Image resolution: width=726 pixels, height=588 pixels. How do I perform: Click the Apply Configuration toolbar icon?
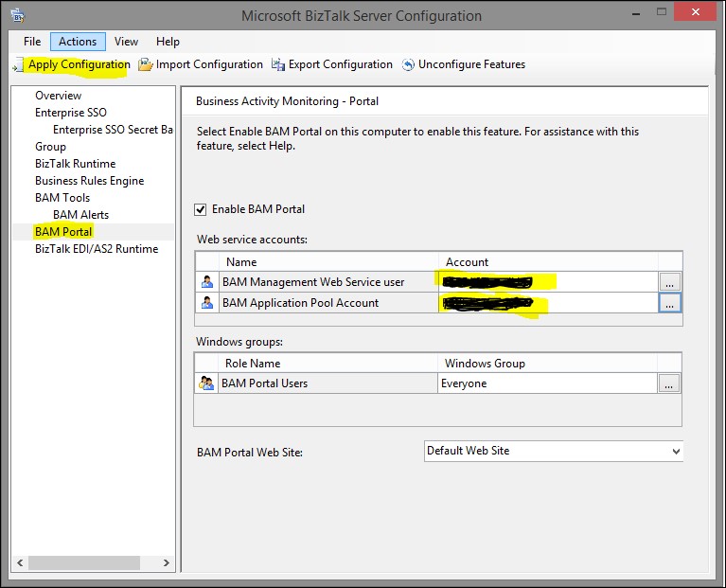[18, 65]
